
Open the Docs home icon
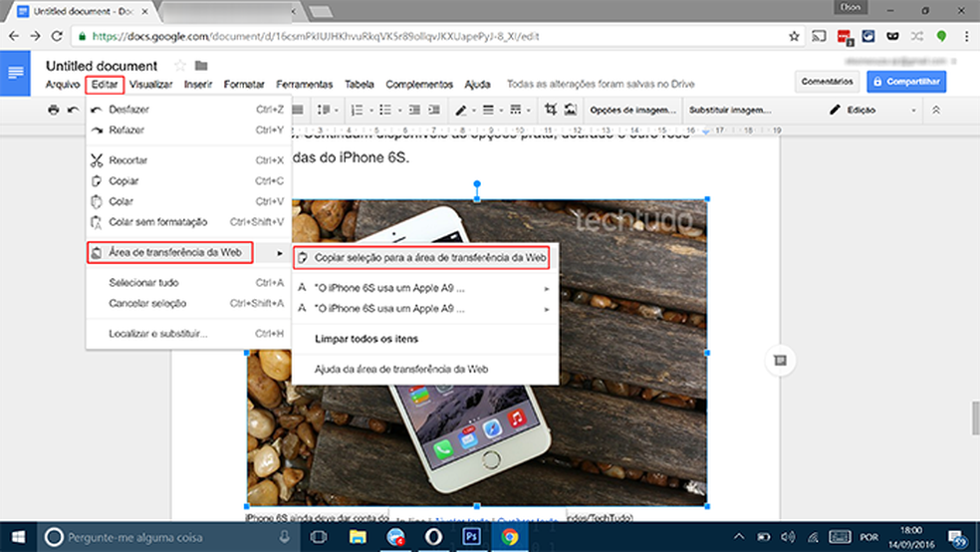point(15,73)
